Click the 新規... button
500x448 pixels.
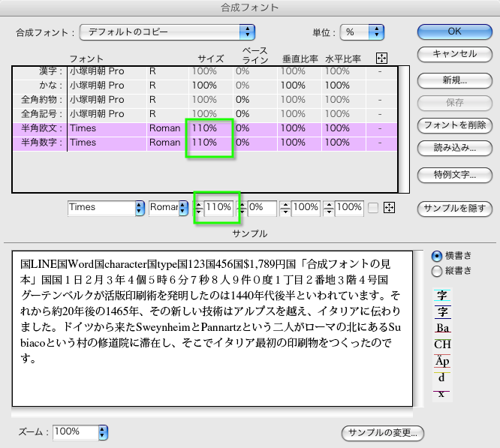pyautogui.click(x=455, y=80)
